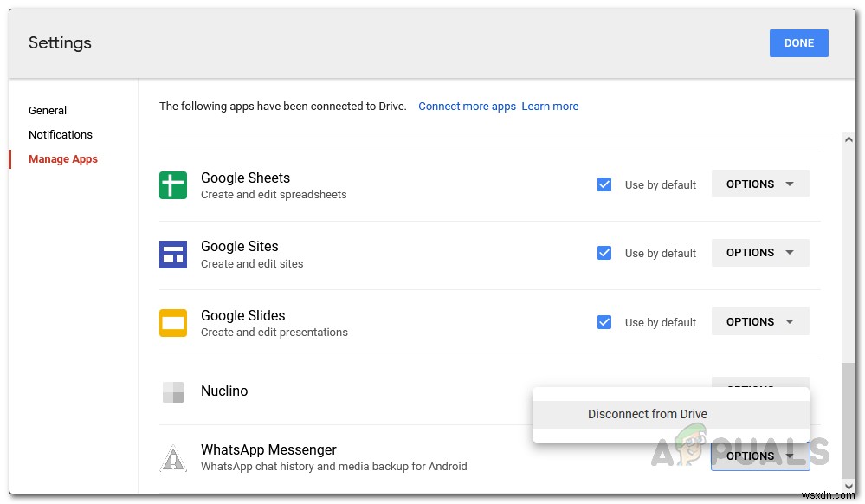
Task: Disable Use by default for Google Slides
Action: coord(604,322)
